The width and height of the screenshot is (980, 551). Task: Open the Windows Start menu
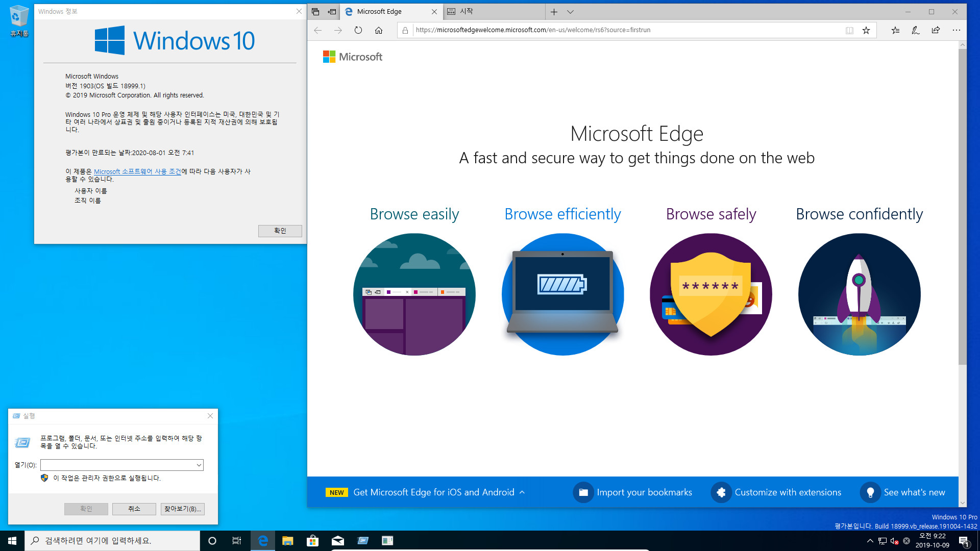pos(12,541)
